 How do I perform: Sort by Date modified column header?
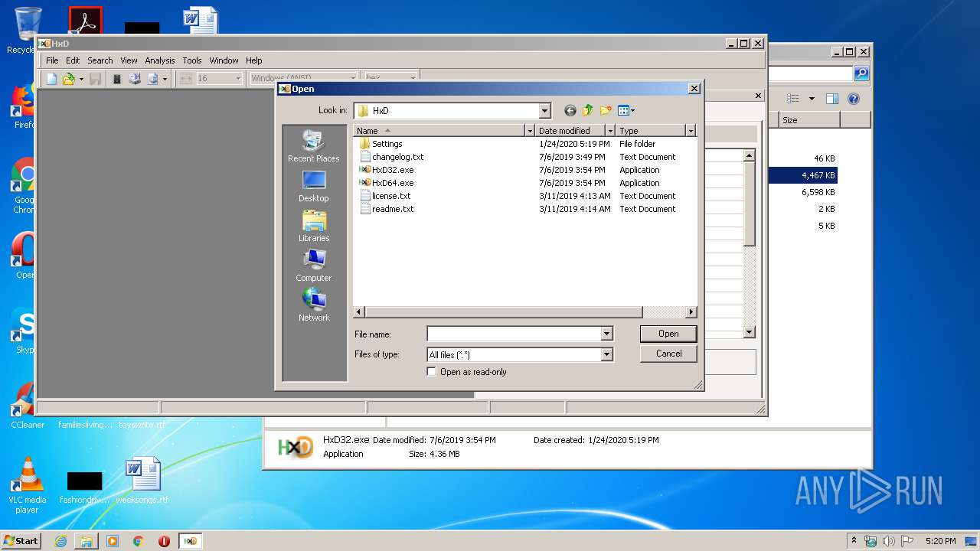click(x=570, y=131)
